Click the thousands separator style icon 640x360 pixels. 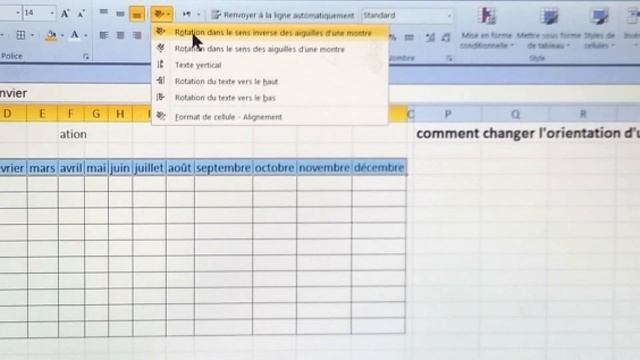click(409, 38)
